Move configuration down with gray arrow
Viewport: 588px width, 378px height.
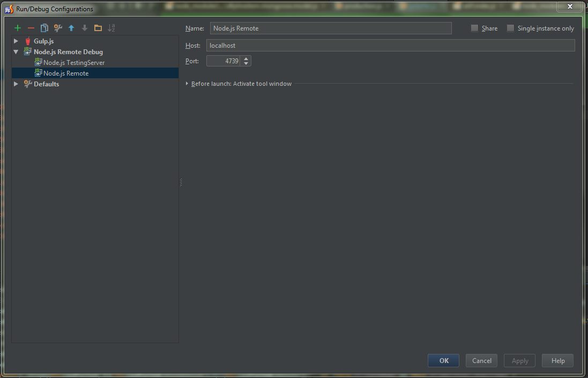pos(85,28)
